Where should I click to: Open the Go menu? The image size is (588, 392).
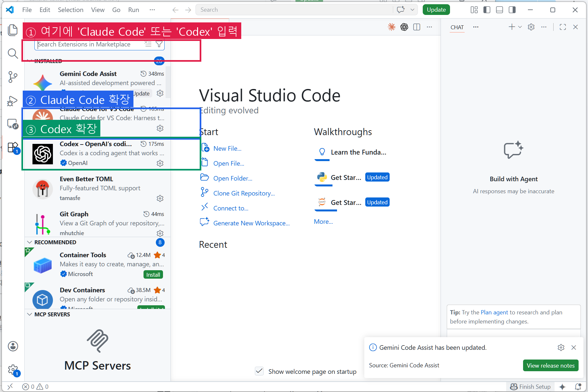[x=116, y=10]
